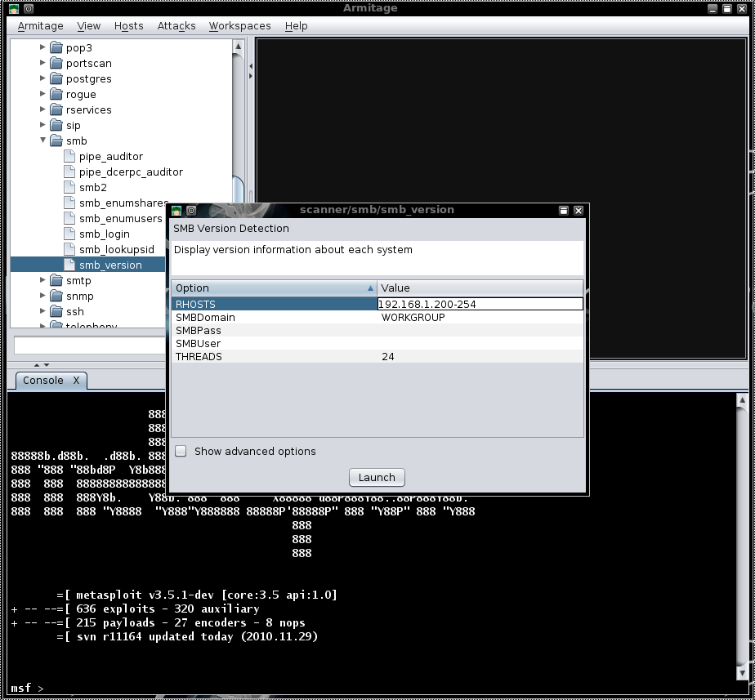
Task: Click the THREADS value 24 cell
Action: point(480,356)
